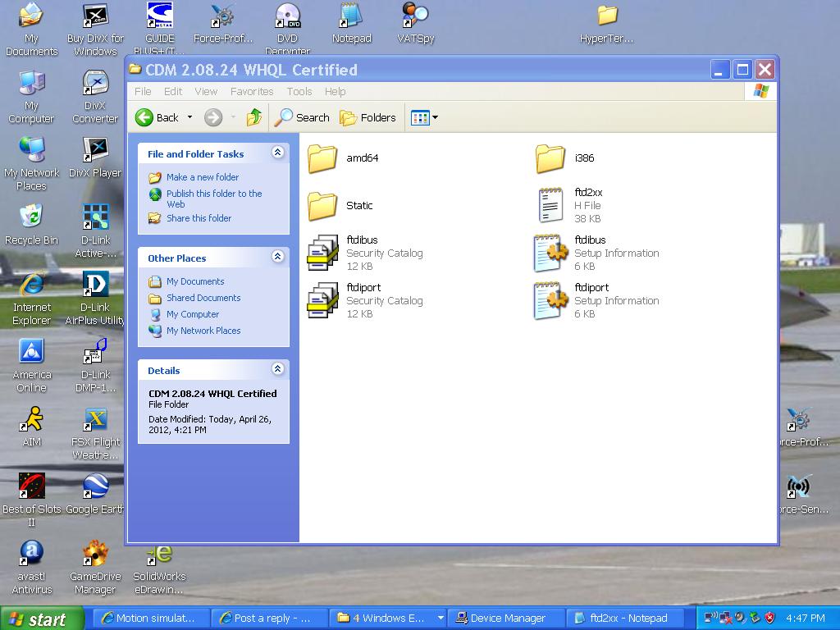Select the ftdibus Security Catalog file

click(x=365, y=253)
